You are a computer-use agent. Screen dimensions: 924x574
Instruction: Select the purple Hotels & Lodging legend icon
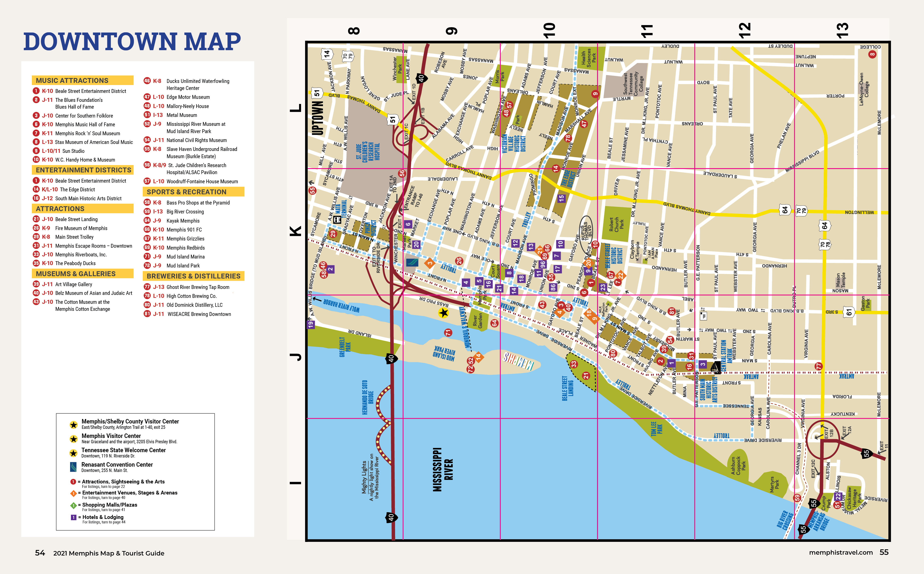click(x=73, y=517)
